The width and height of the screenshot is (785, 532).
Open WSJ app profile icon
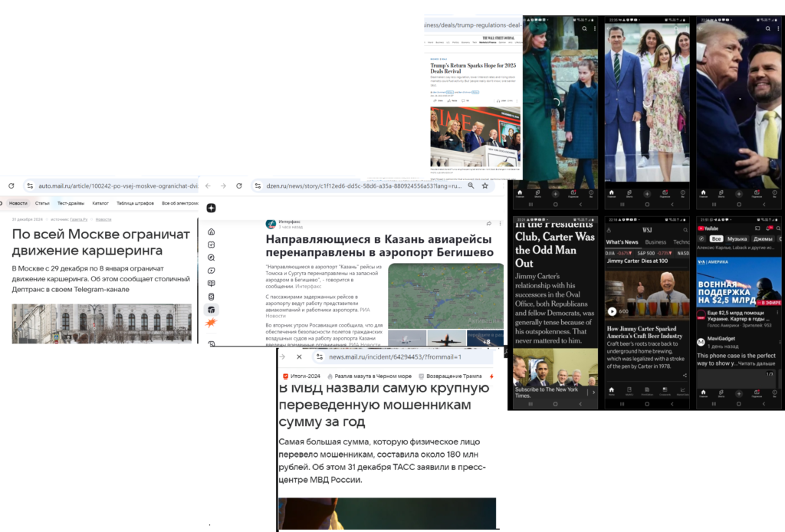pyautogui.click(x=609, y=230)
